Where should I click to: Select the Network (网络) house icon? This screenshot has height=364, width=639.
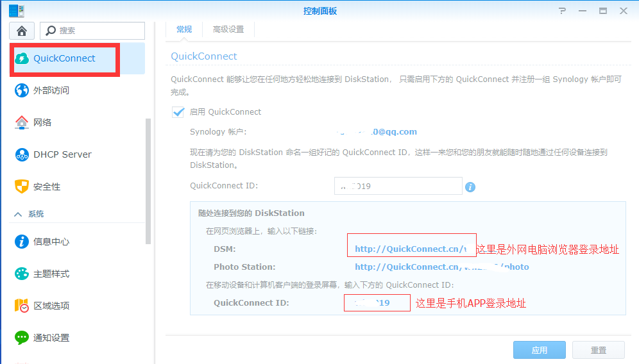[22, 122]
